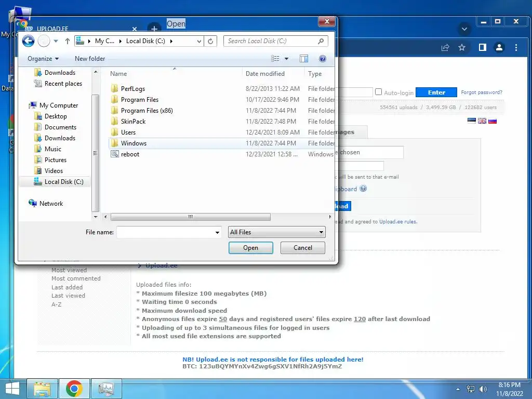532x399 pixels.
Task: Enable the Auto-login checkbox
Action: (x=378, y=92)
